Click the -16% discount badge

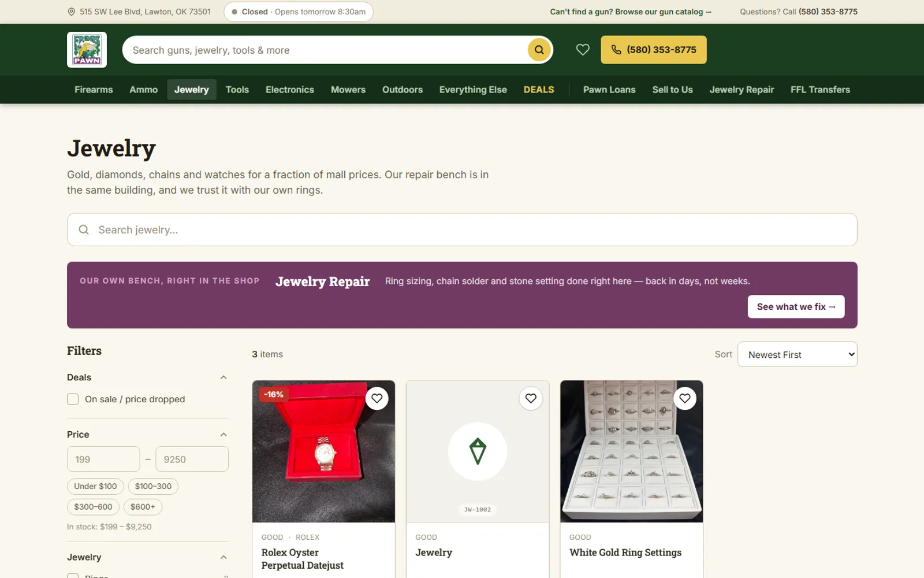[274, 395]
